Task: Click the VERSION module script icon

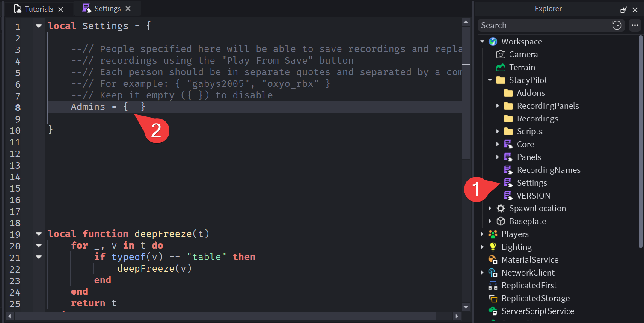Action: tap(508, 196)
